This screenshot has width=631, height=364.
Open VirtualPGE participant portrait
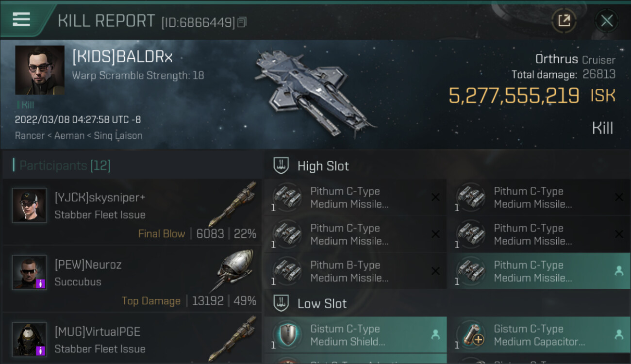pos(30,339)
